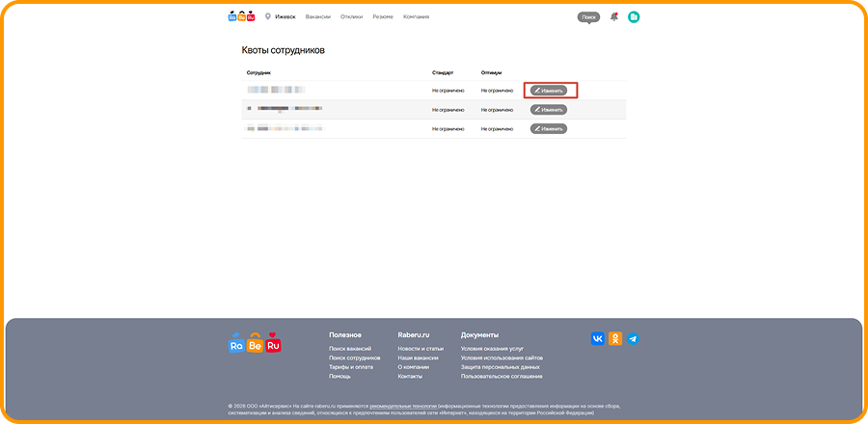Follow the рекомендательные технологии link
This screenshot has width=868, height=424.
[403, 407]
